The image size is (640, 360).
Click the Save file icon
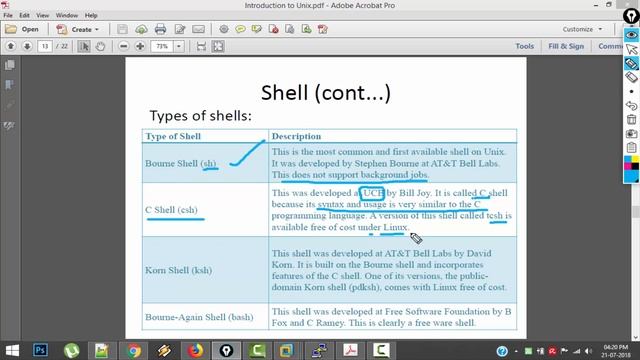click(x=122, y=29)
